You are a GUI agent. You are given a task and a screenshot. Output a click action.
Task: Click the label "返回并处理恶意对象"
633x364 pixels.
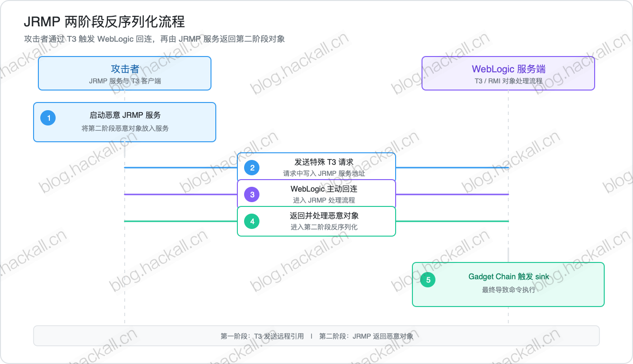point(324,216)
